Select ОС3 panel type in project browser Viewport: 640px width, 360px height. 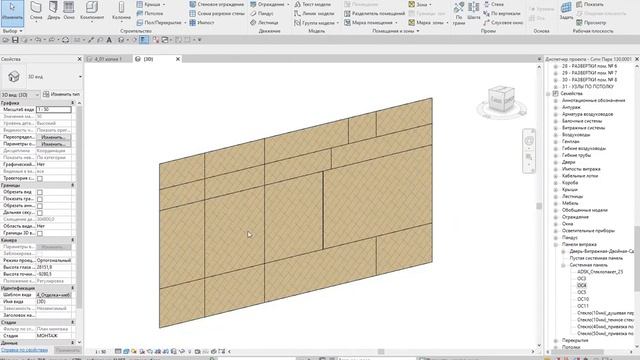coord(582,278)
